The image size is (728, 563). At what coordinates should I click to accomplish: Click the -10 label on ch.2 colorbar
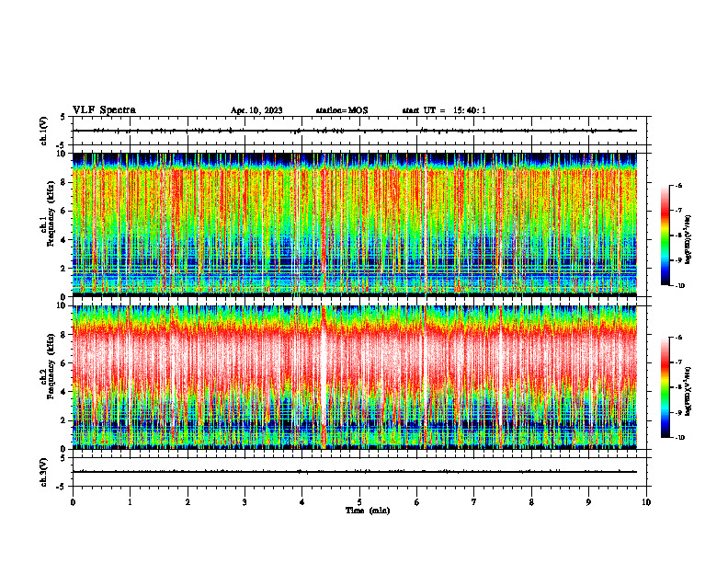tap(680, 438)
